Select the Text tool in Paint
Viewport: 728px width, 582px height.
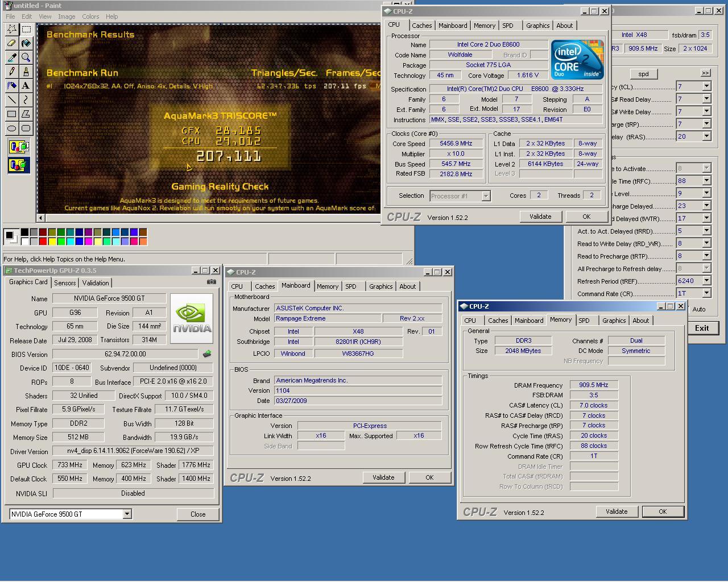pyautogui.click(x=26, y=86)
